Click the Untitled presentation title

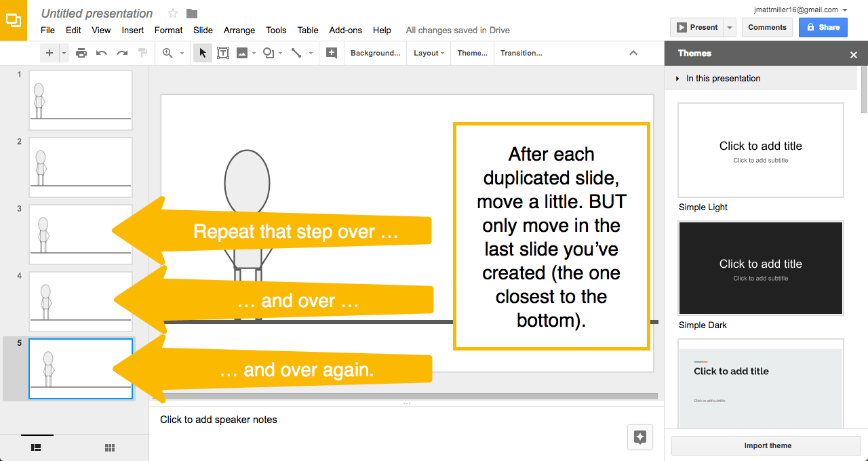pyautogui.click(x=97, y=14)
